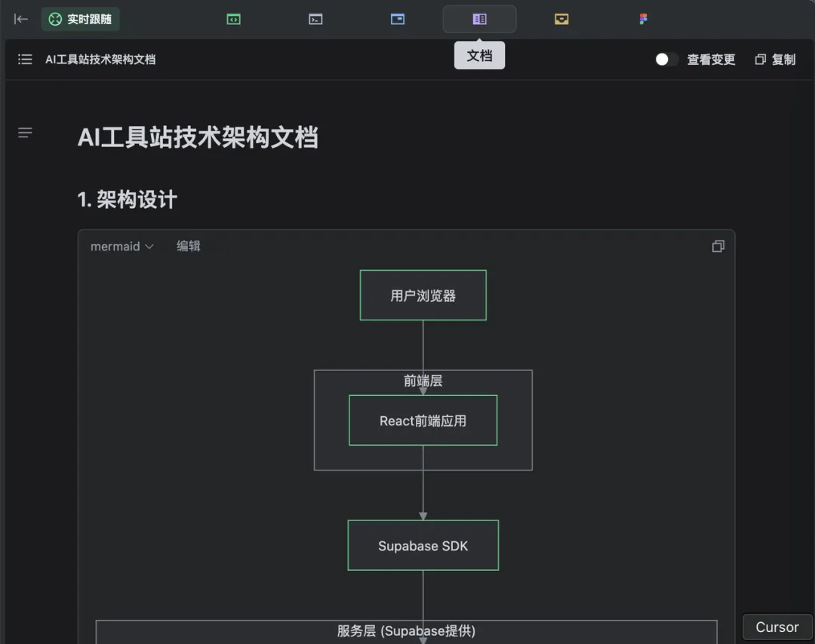This screenshot has width=815, height=644.
Task: Collapse the panel with the arrow icon
Action: (x=21, y=19)
